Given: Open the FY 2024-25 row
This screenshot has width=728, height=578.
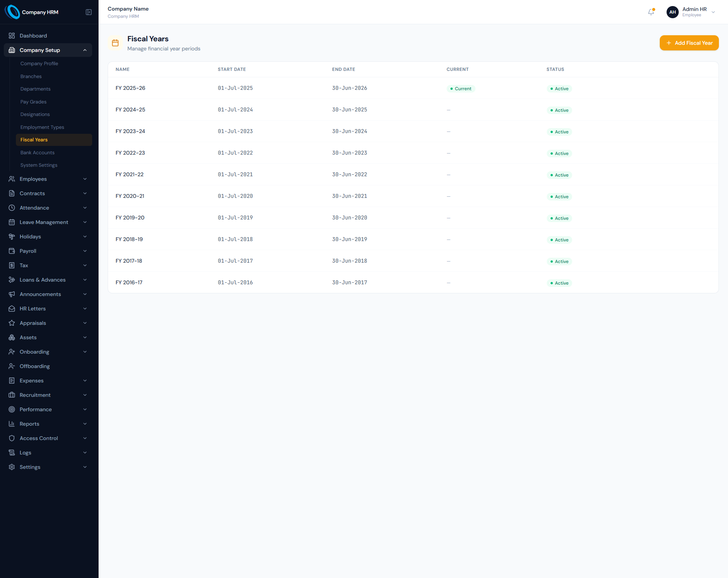Looking at the screenshot, I should point(413,110).
